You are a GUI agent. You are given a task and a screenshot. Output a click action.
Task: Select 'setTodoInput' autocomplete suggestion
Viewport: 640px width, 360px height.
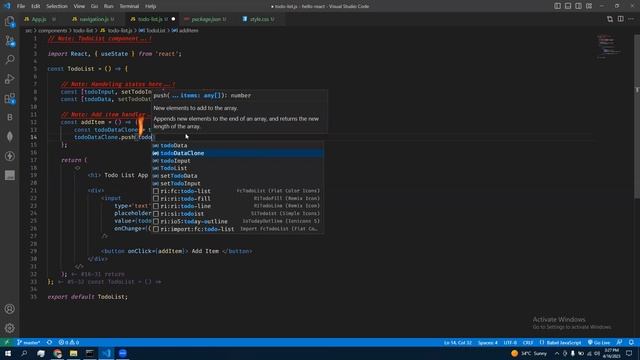point(238,184)
